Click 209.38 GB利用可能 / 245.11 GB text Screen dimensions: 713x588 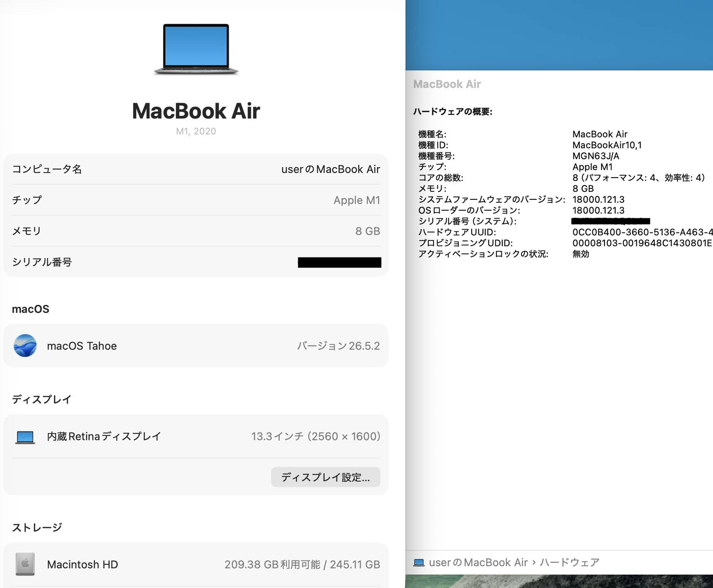pyautogui.click(x=302, y=564)
